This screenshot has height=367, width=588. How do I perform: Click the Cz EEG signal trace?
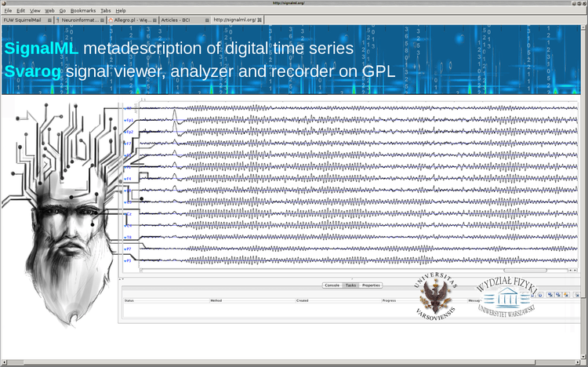click(x=358, y=214)
